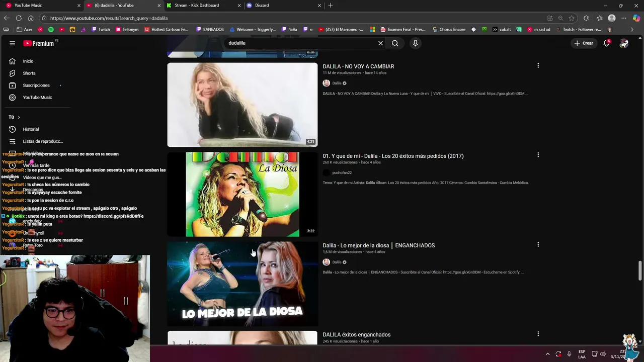Viewport: 644px width, 362px height.
Task: Open the BANEADOS bookmark
Action: pos(210,30)
